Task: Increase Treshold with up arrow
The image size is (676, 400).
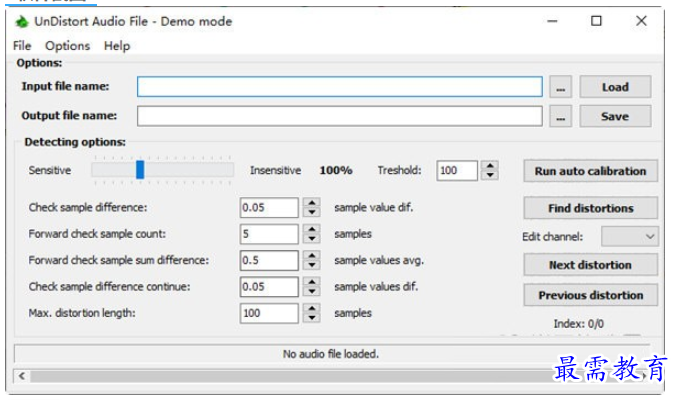Action: (490, 166)
